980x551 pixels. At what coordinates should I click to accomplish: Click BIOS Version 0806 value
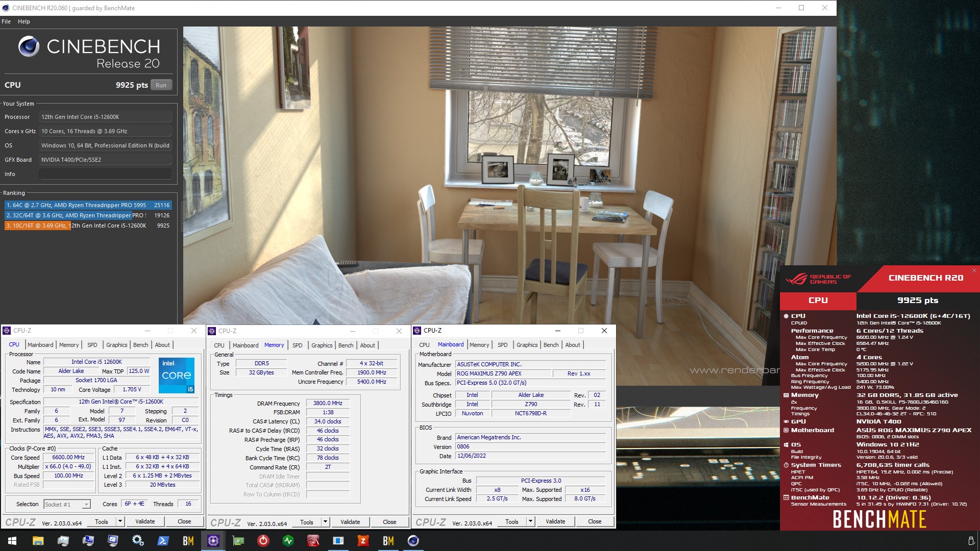530,446
